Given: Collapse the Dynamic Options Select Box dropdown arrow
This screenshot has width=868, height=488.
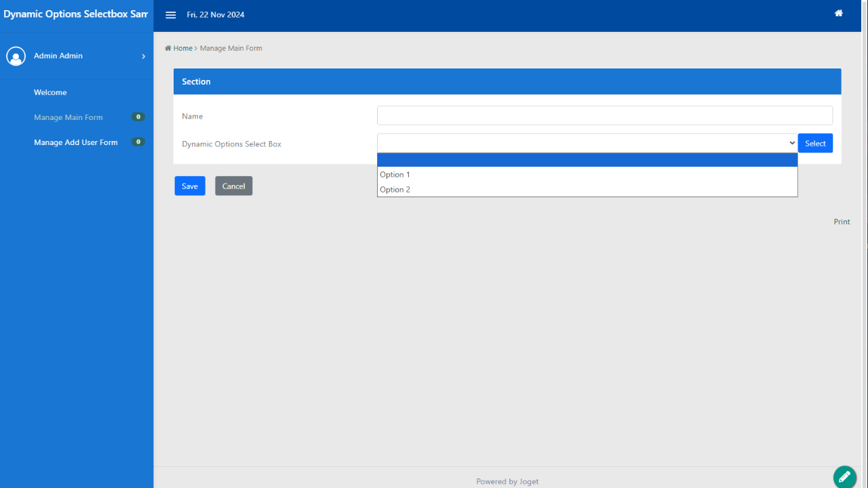Looking at the screenshot, I should [791, 143].
